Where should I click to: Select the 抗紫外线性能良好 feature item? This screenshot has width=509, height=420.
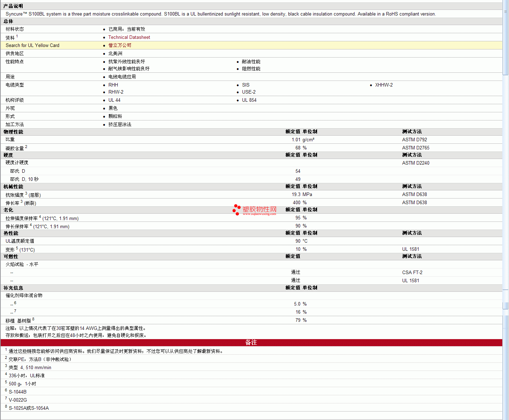[127, 61]
